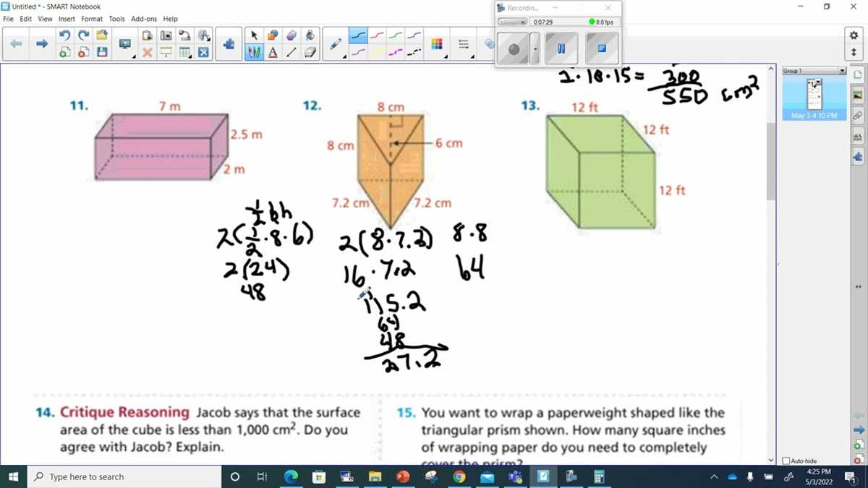Open the Gallery tab in sidebar

(x=858, y=95)
